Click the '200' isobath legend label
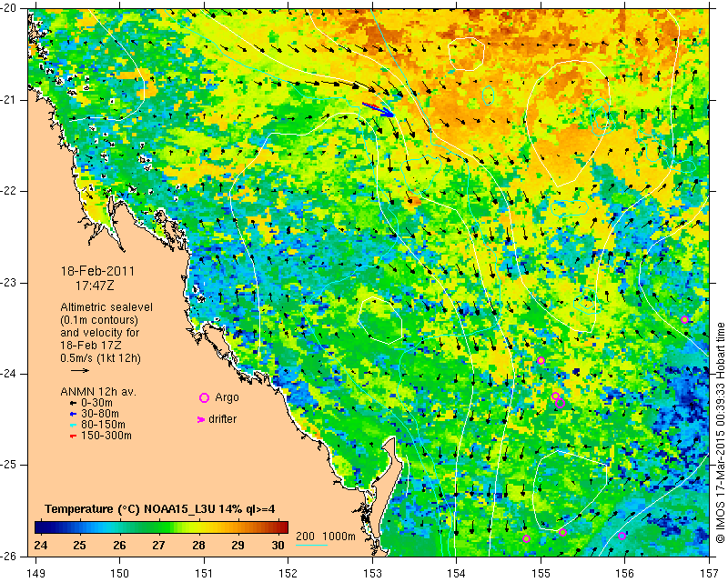 pyautogui.click(x=305, y=537)
